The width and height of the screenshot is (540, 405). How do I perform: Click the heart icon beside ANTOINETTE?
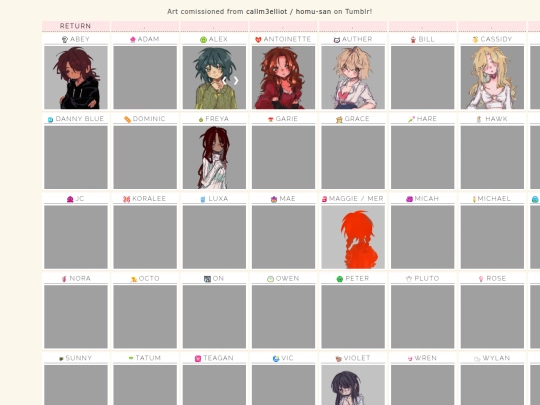[x=258, y=40]
